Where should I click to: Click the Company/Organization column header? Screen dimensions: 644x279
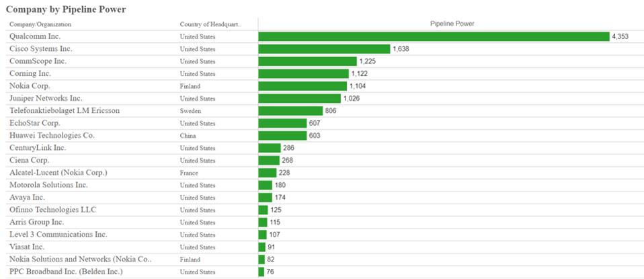click(x=40, y=24)
